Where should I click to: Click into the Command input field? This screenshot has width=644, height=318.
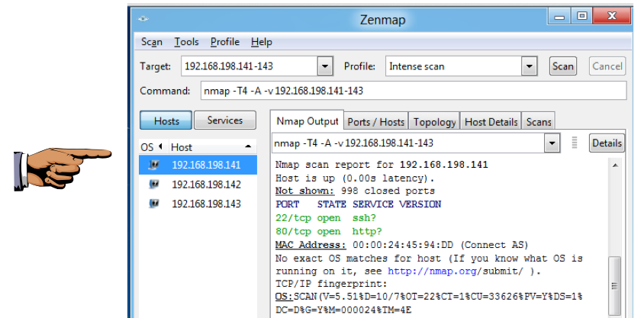click(412, 91)
